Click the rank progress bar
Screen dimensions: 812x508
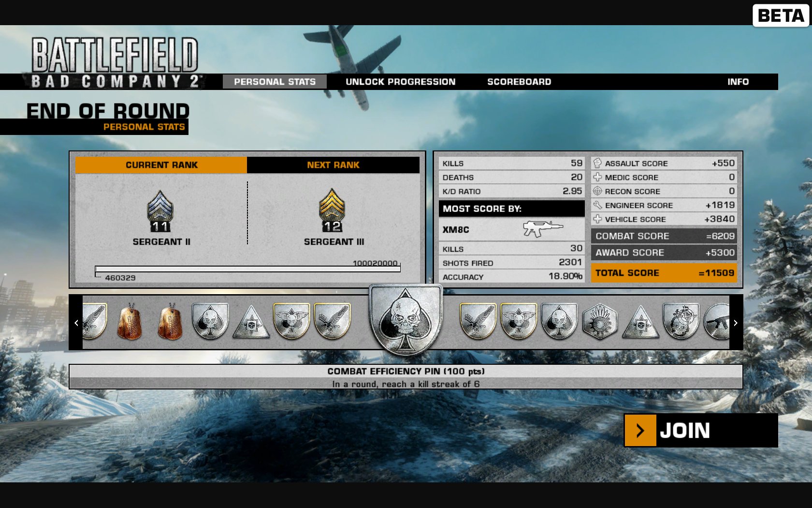pos(247,269)
